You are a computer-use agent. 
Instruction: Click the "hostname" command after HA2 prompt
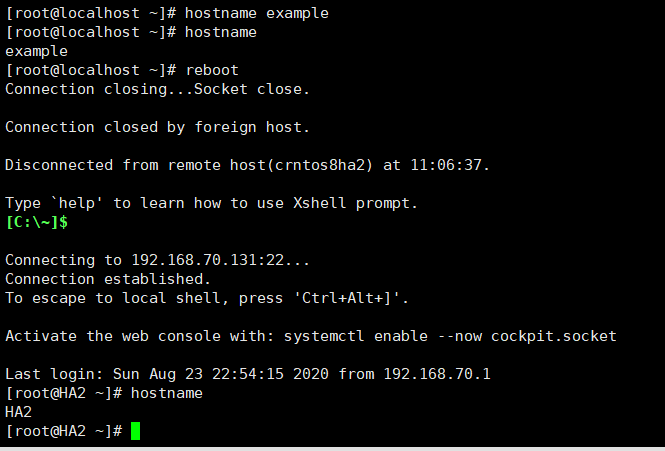167,393
